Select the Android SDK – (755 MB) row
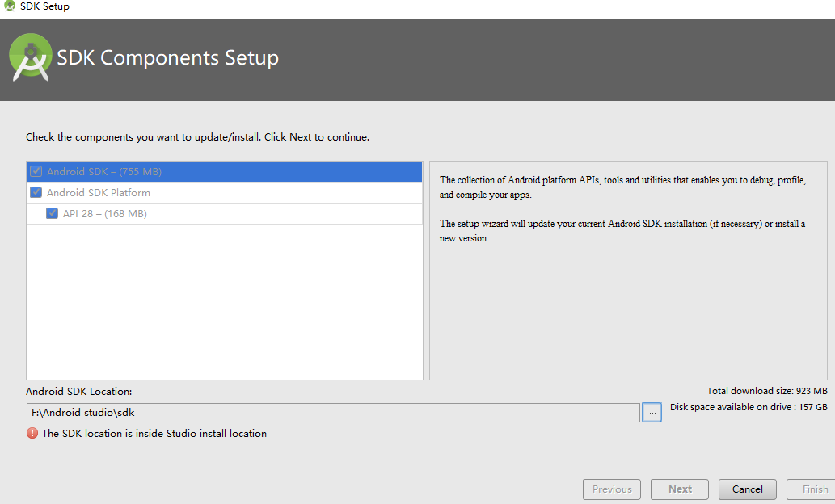The width and height of the screenshot is (835, 504). click(224, 171)
